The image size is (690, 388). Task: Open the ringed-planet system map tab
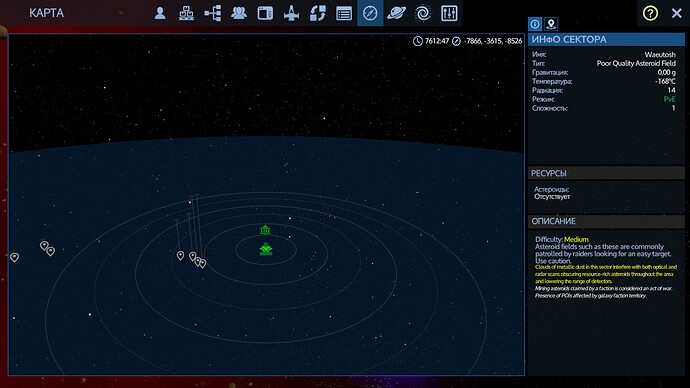click(x=396, y=13)
